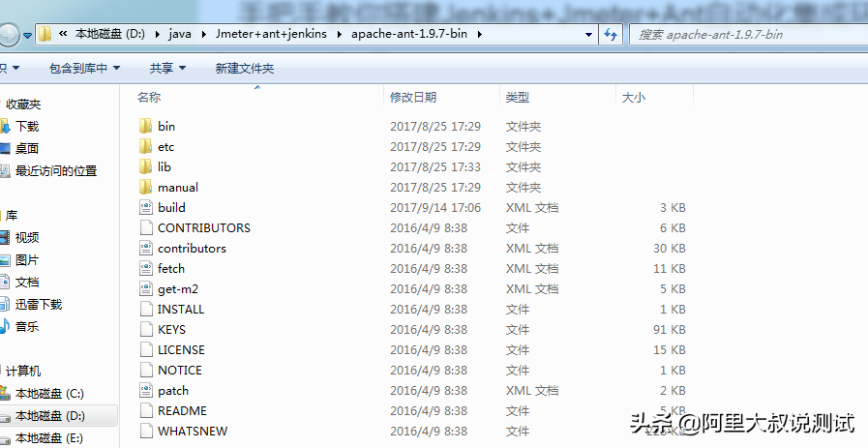
Task: Open the 音乐 library
Action: pyautogui.click(x=27, y=326)
